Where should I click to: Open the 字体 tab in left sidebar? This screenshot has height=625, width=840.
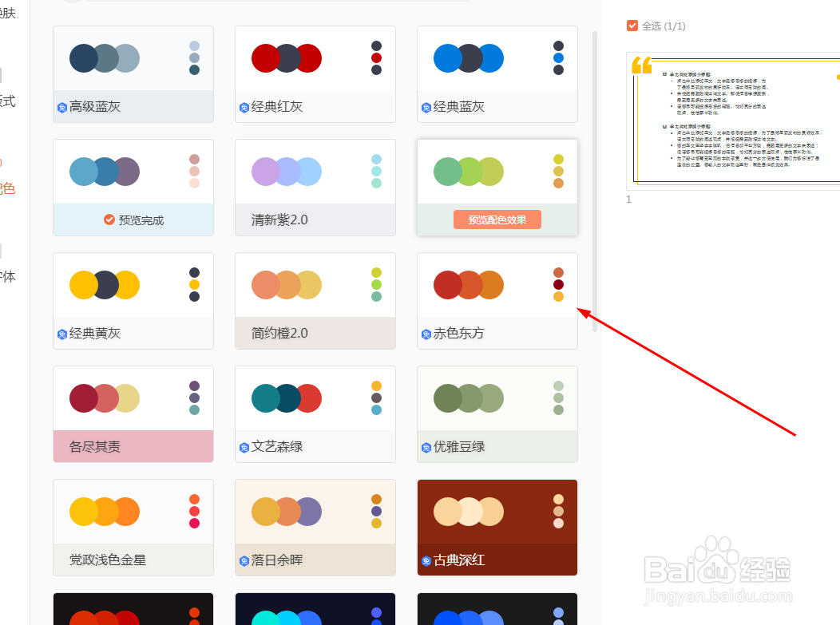tap(7, 276)
